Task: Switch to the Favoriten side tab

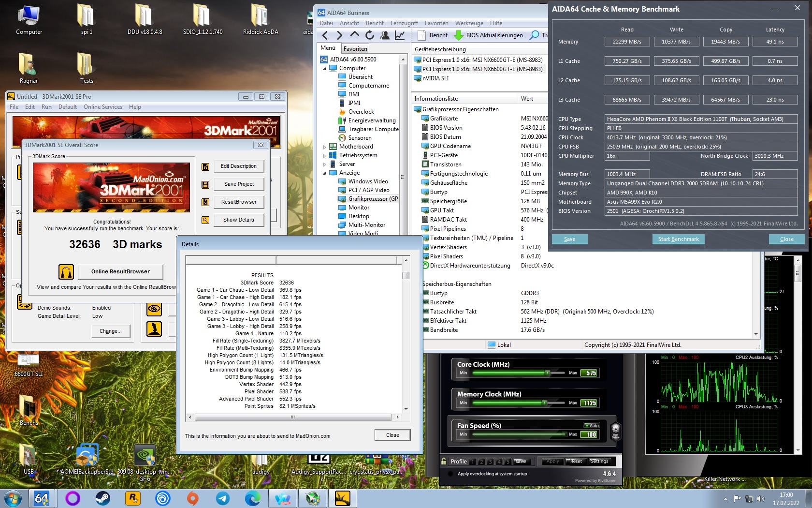Action: tap(355, 49)
